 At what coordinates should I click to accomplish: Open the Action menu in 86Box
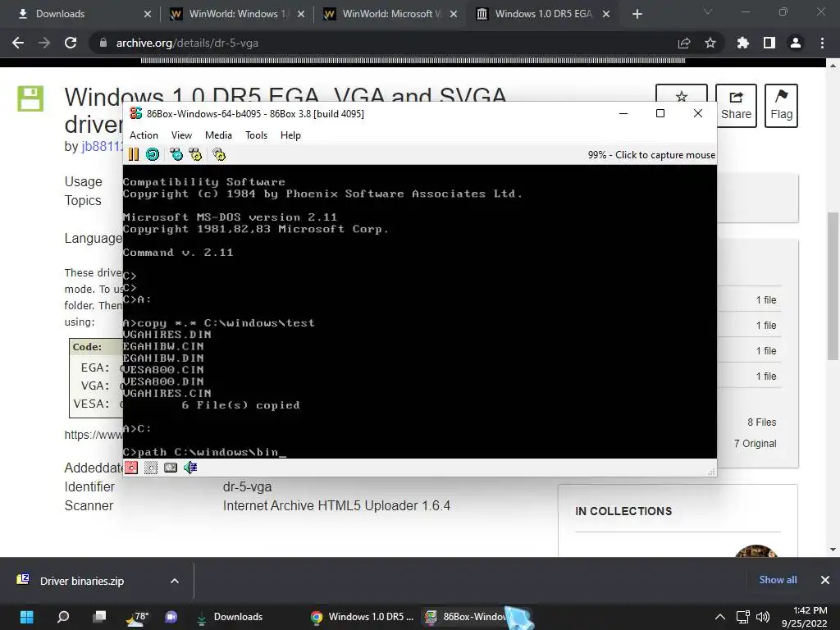144,135
